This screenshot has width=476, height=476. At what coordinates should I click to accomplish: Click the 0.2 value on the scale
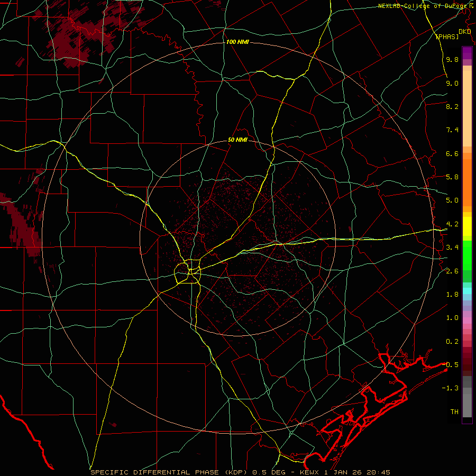pos(452,342)
